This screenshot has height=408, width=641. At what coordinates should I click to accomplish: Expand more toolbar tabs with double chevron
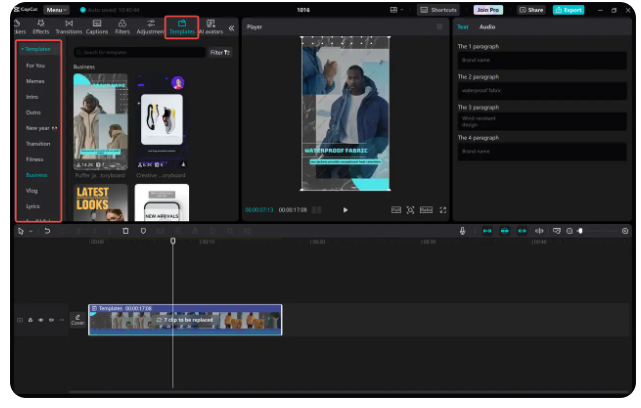point(232,27)
